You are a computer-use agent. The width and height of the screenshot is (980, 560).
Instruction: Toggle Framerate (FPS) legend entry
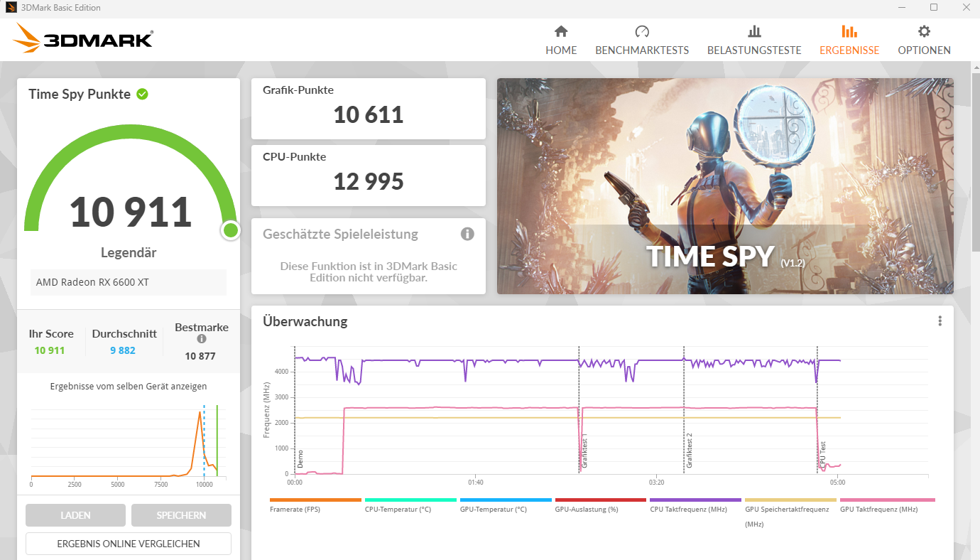(315, 505)
